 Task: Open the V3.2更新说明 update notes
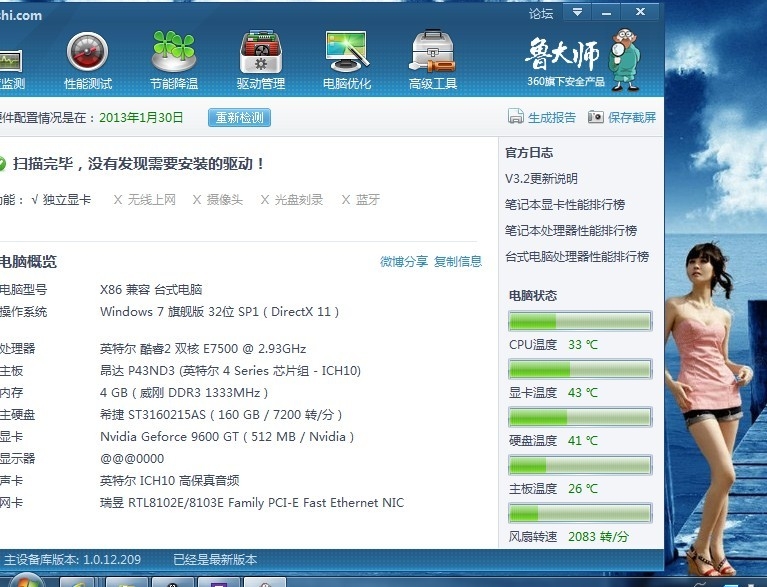pos(541,179)
